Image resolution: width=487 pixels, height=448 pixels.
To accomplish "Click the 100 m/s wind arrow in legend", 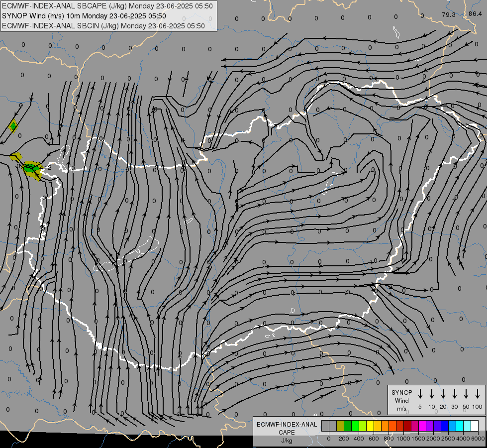I will coord(478,393).
